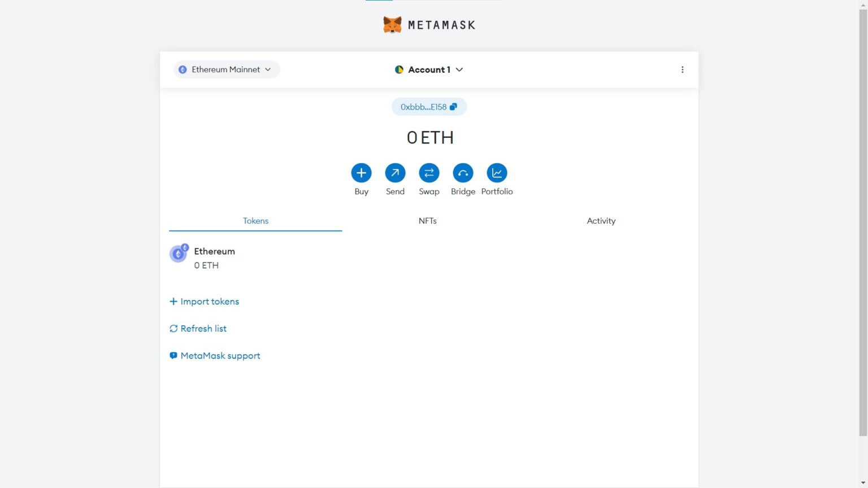Open the Activity tab

[x=601, y=221]
